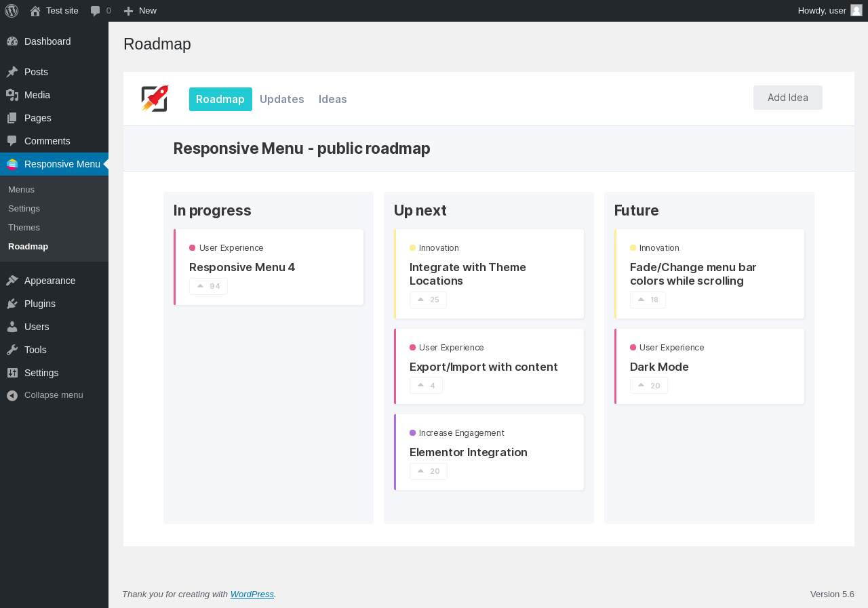Follow the WordPress footer link
Image resolution: width=868 pixels, height=608 pixels.
(252, 594)
